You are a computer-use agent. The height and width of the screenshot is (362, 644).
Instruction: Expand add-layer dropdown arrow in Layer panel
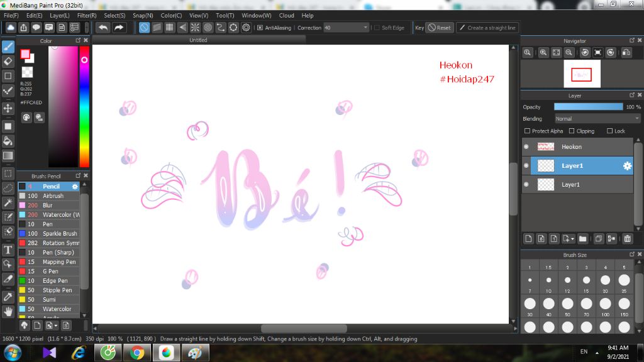[572, 239]
